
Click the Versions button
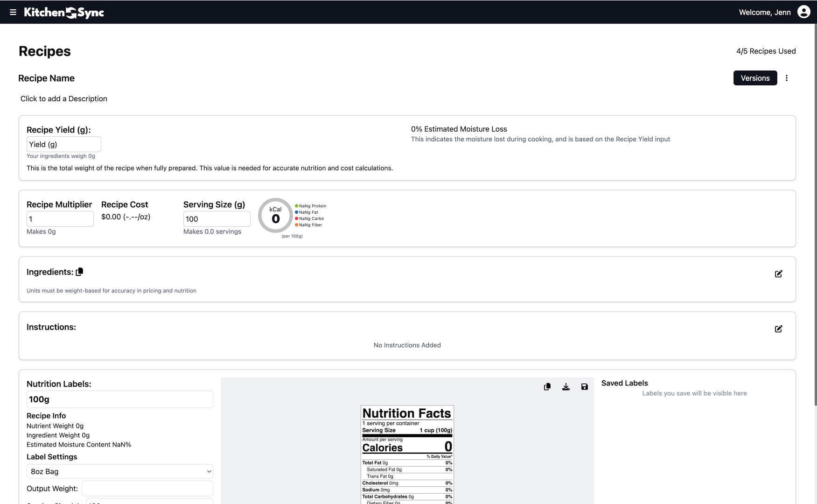tap(755, 78)
